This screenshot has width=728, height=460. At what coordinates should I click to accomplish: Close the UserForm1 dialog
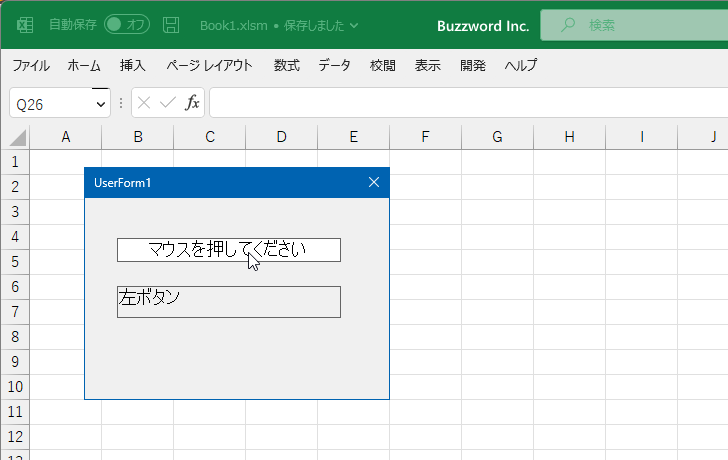[374, 182]
